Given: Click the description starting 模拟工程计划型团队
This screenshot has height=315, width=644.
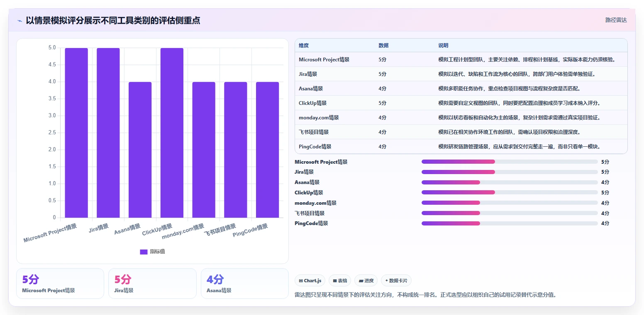Looking at the screenshot, I should coord(527,60).
